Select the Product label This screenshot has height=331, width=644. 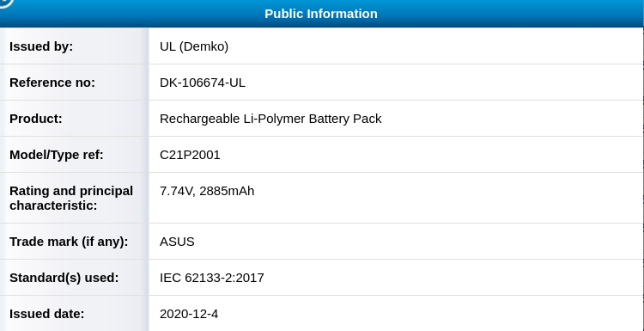[36, 119]
